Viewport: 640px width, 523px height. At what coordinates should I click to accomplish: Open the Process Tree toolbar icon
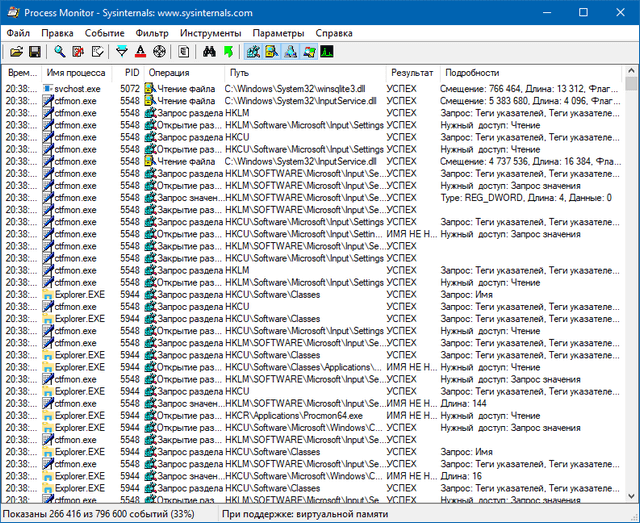tap(184, 51)
